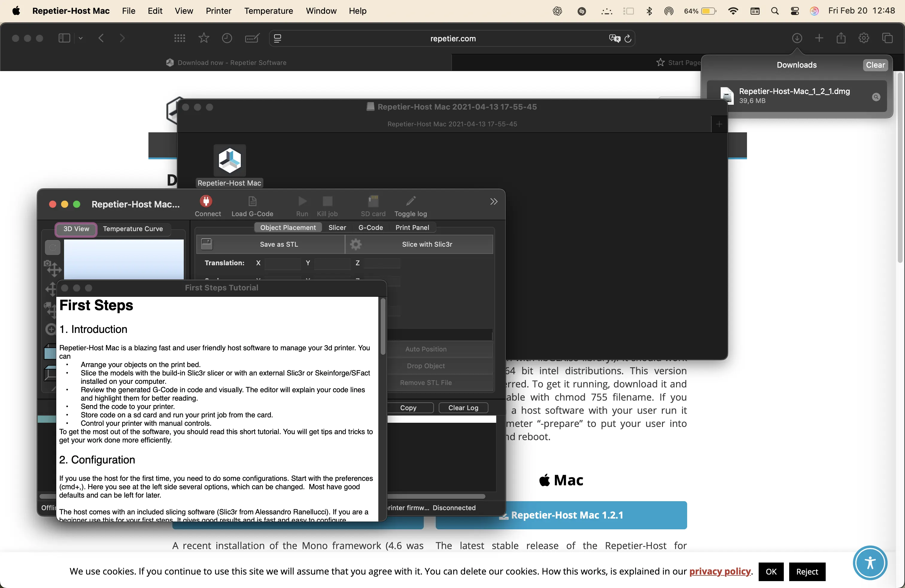Image resolution: width=905 pixels, height=588 pixels.
Task: Select the Slicer tab
Action: coord(337,228)
